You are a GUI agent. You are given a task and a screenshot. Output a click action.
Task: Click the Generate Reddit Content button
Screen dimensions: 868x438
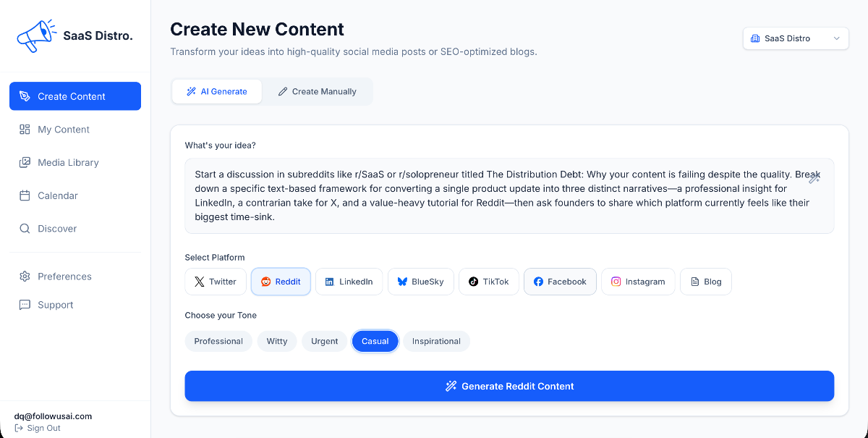(509, 386)
